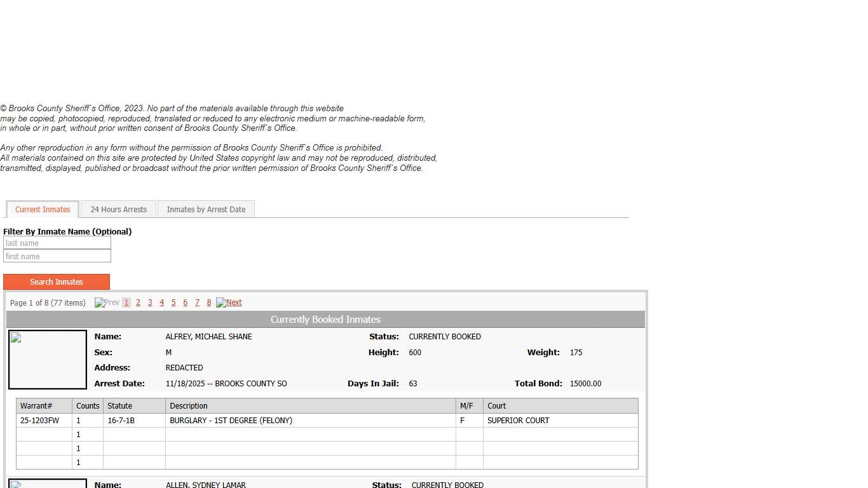The height and width of the screenshot is (488, 868).
Task: Open mugshot thumbnail for Michael Shane Alfrey
Action: [48, 360]
